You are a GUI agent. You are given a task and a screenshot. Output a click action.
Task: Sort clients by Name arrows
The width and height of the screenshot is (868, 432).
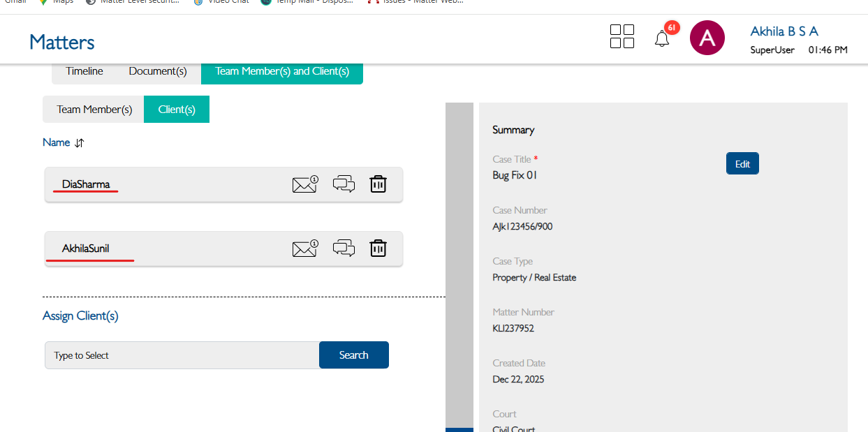80,142
